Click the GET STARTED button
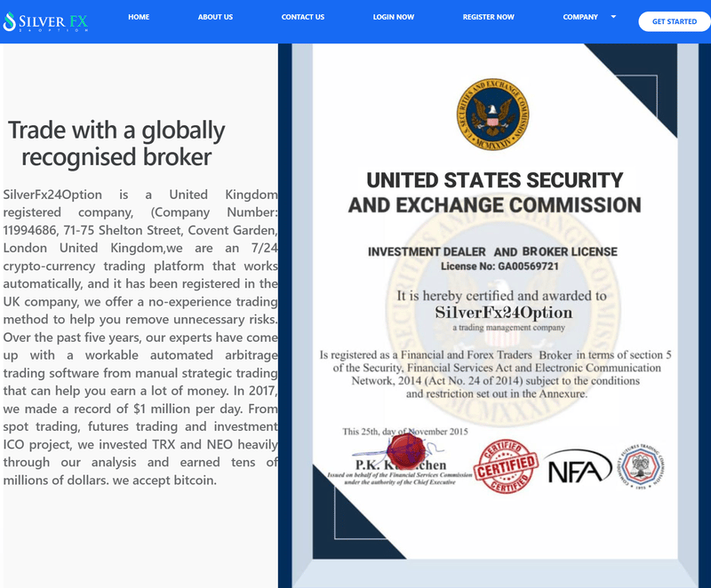The width and height of the screenshot is (711, 588). [x=675, y=21]
